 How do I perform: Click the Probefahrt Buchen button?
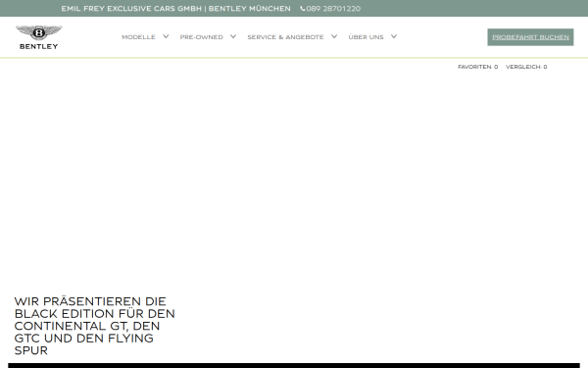point(530,37)
